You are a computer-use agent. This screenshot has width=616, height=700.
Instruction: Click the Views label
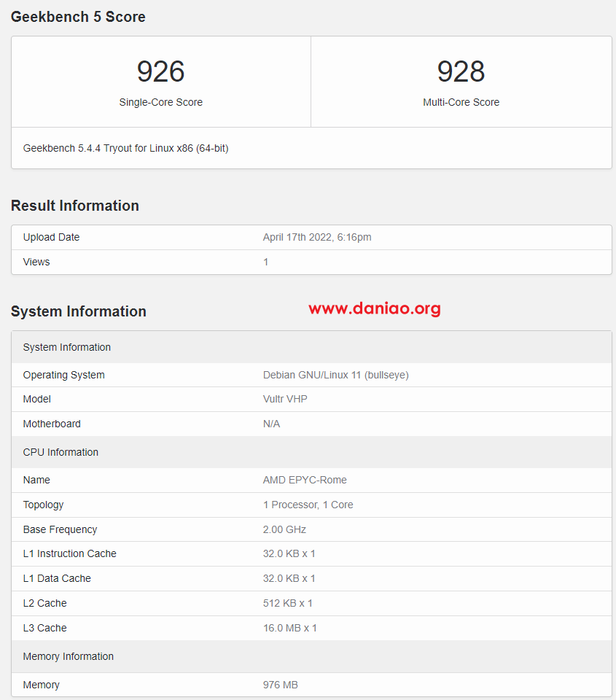tap(36, 262)
